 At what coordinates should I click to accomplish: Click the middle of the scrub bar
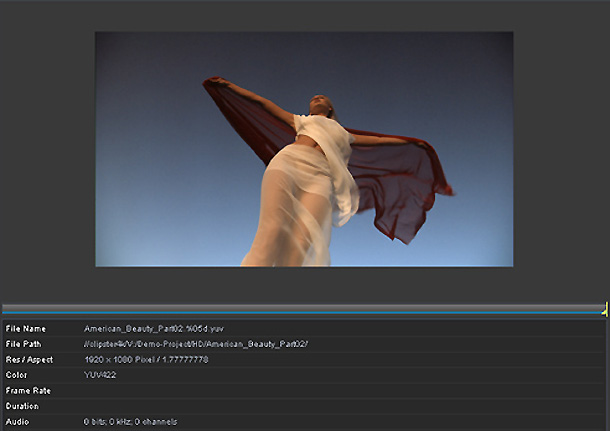pyautogui.click(x=303, y=309)
